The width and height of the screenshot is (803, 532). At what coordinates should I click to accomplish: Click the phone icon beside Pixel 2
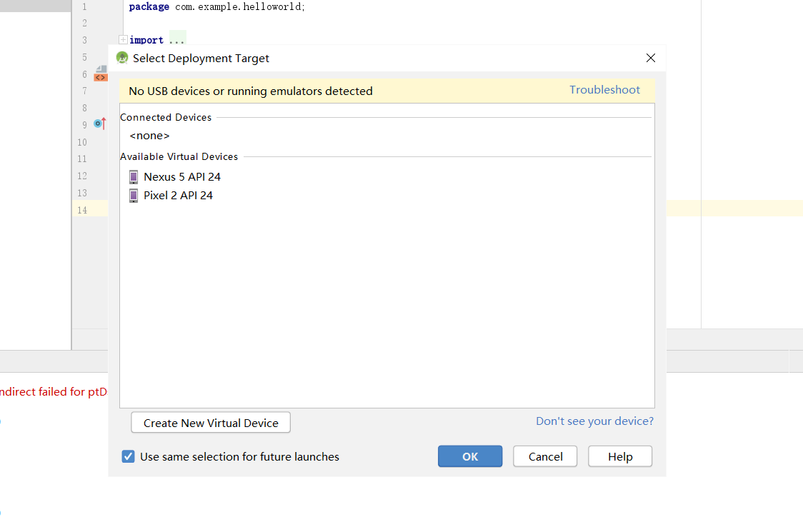[x=134, y=196]
